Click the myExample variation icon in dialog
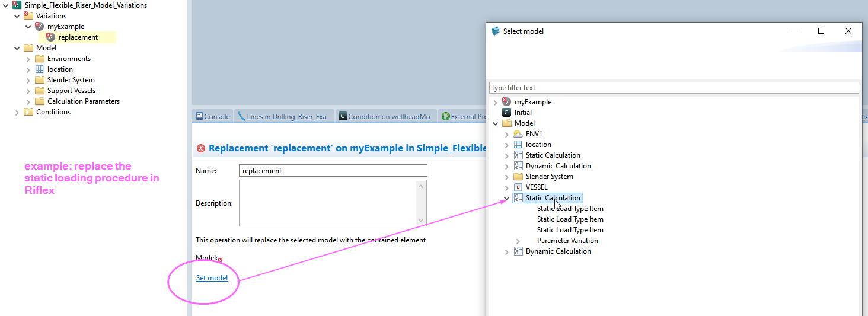This screenshot has height=316, width=868. point(506,102)
